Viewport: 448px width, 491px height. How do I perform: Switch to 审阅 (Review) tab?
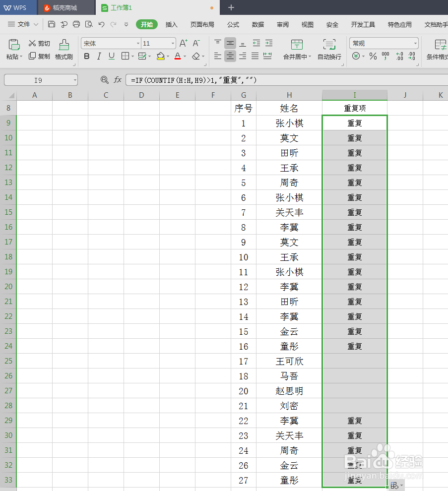click(x=283, y=24)
